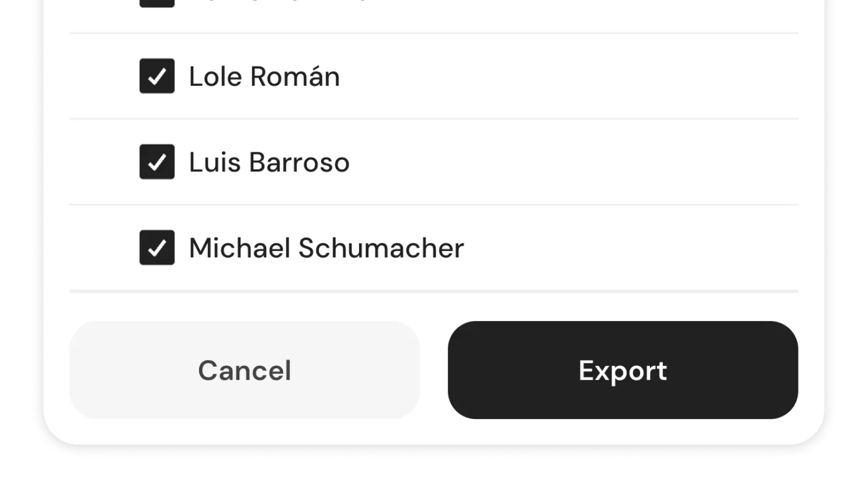This screenshot has height=488, width=868.
Task: Click the Export label text
Action: tap(623, 370)
